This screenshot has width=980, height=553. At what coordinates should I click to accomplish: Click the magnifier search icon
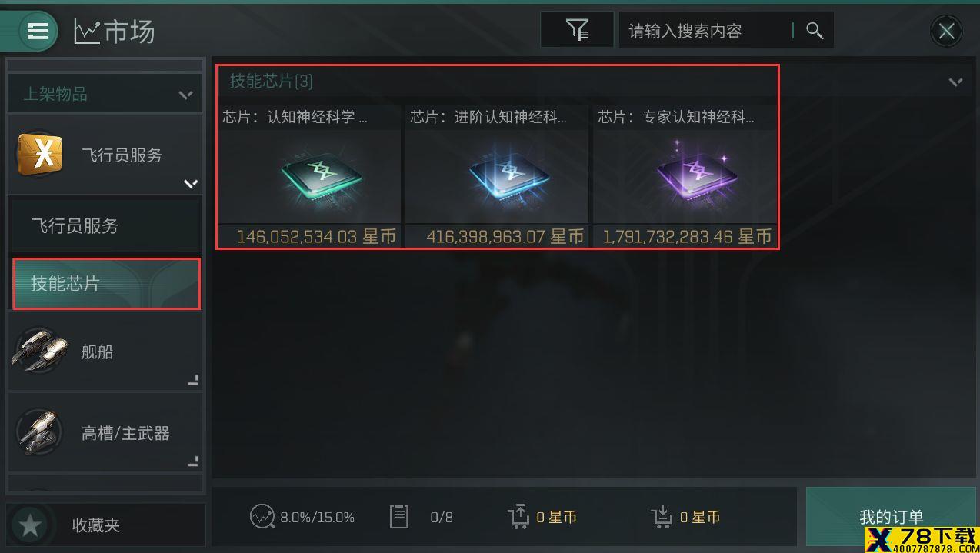[x=815, y=30]
